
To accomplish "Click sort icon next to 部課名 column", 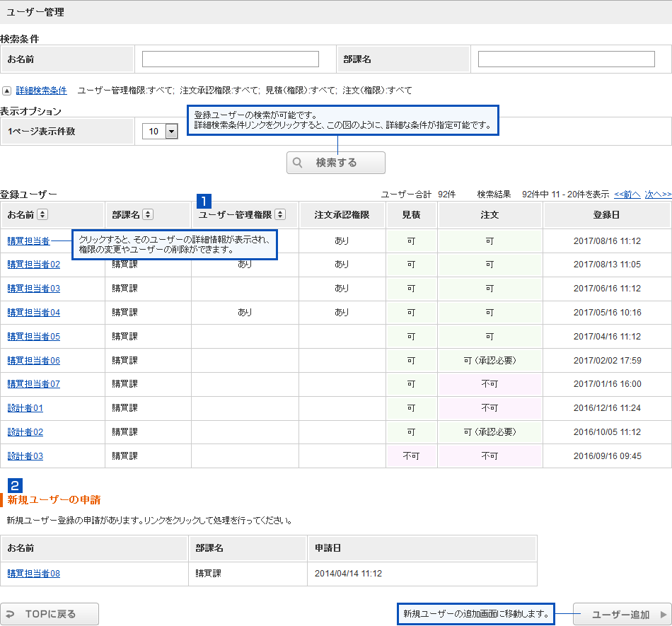I will pos(147,214).
